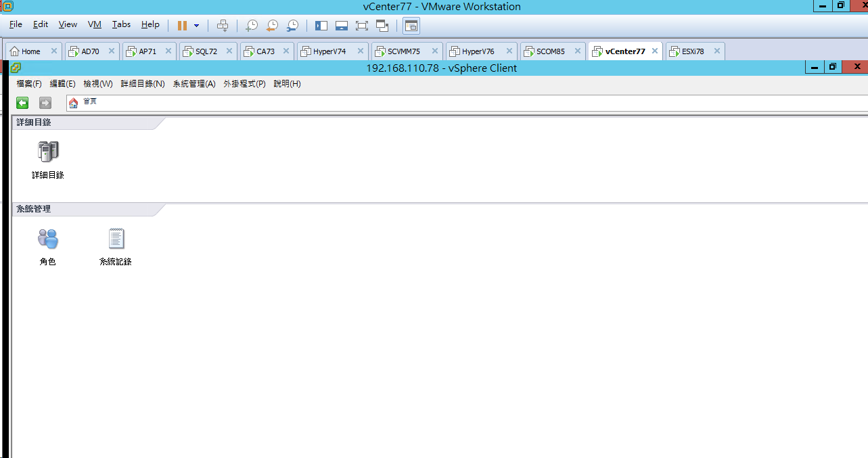Open the 詳細目錄 inventory server icon

coord(48,152)
